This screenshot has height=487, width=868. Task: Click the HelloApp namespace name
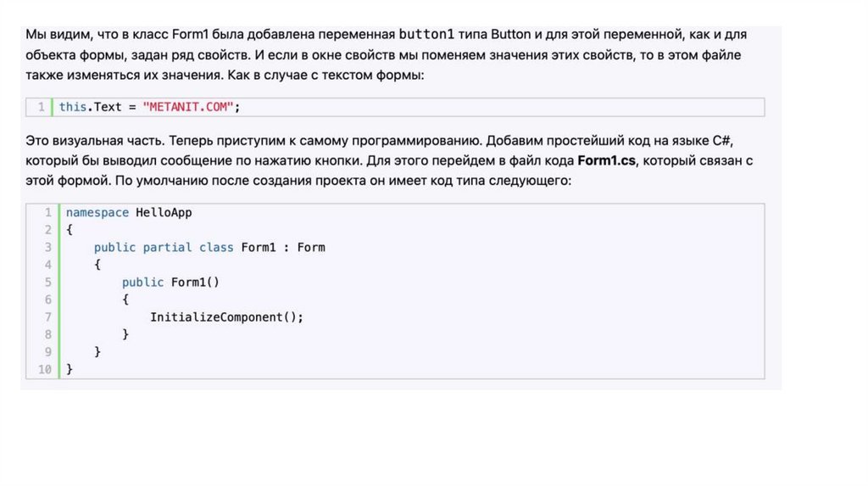164,213
